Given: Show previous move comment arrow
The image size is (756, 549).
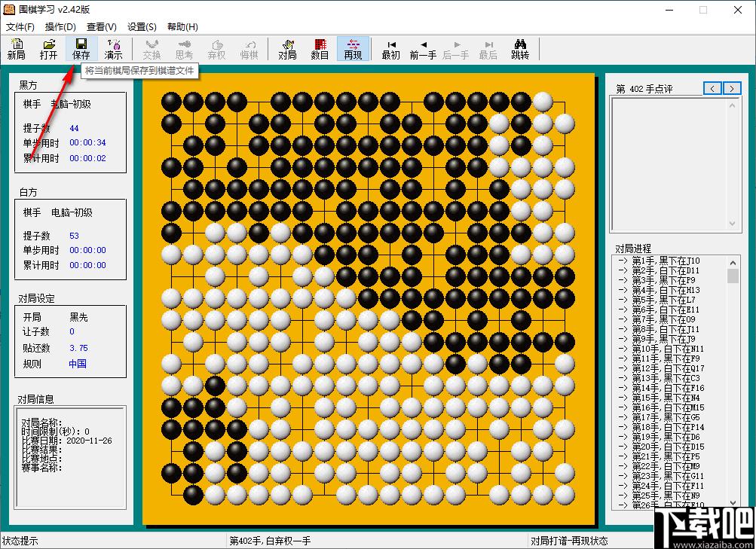Looking at the screenshot, I should (712, 88).
